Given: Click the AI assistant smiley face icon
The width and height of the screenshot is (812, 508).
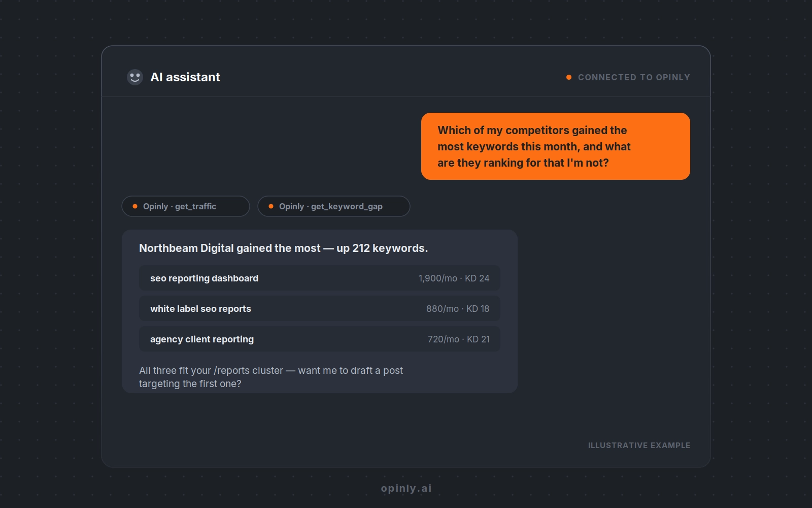Looking at the screenshot, I should pyautogui.click(x=135, y=77).
